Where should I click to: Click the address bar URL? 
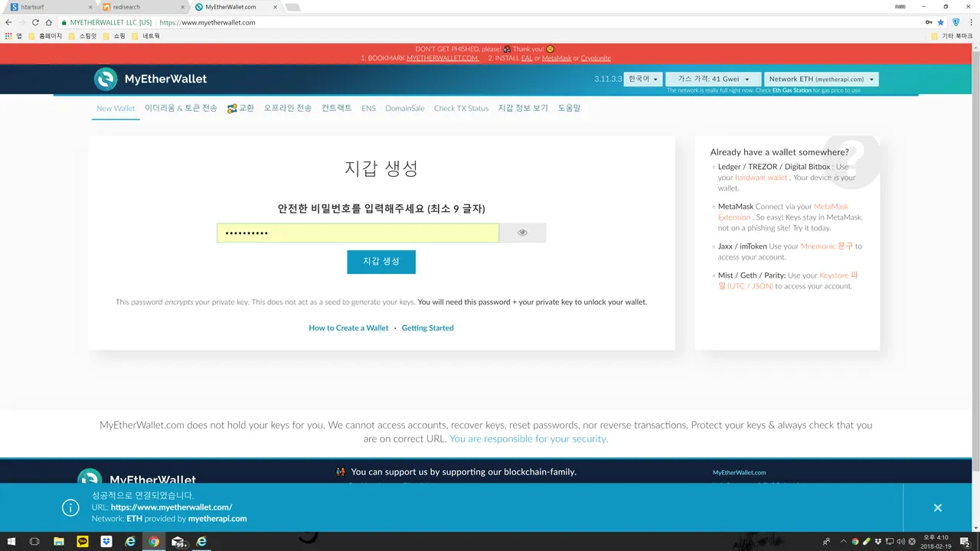pos(207,22)
